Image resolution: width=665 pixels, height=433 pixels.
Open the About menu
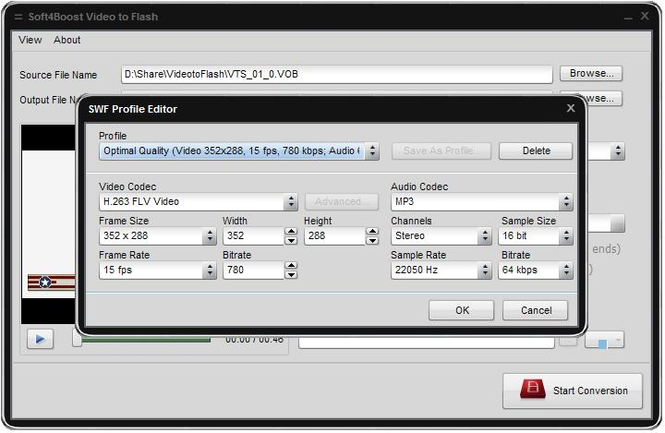pos(67,40)
